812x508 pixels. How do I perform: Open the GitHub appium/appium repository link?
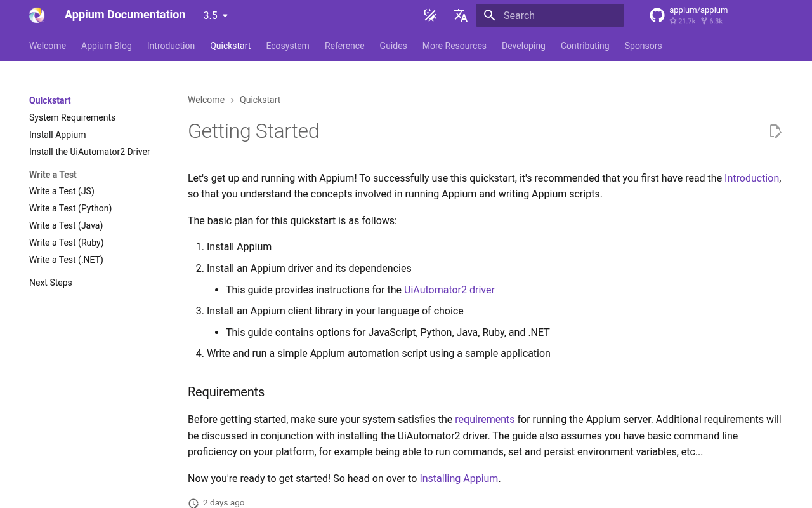(x=689, y=15)
